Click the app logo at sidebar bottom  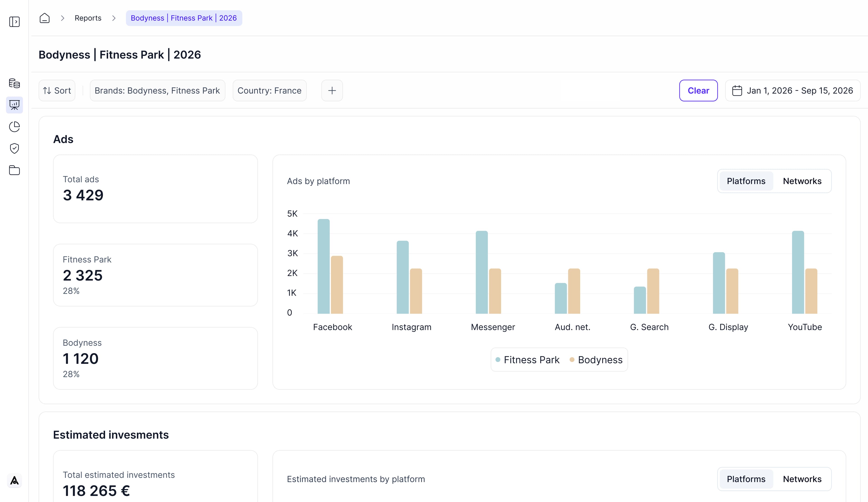tap(14, 480)
